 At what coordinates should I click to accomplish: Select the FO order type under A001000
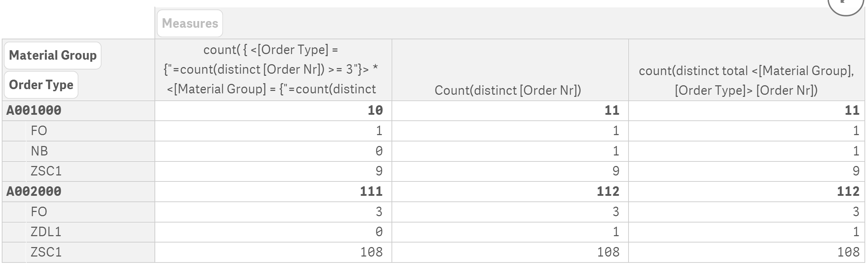click(x=39, y=131)
